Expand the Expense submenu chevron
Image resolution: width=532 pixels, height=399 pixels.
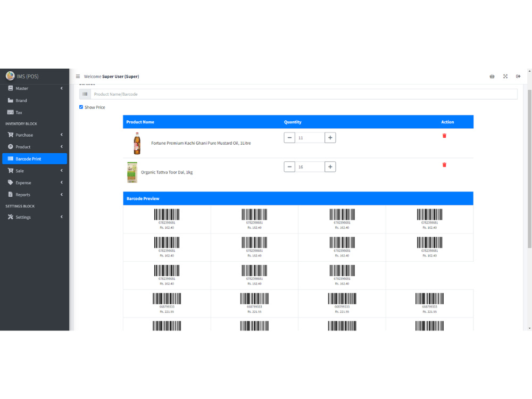tap(61, 182)
